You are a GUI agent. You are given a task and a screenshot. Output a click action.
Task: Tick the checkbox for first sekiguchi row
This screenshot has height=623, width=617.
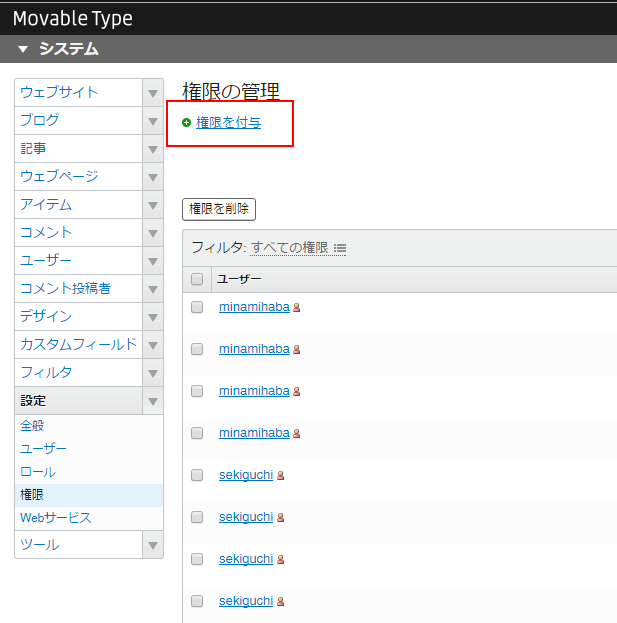click(x=197, y=475)
